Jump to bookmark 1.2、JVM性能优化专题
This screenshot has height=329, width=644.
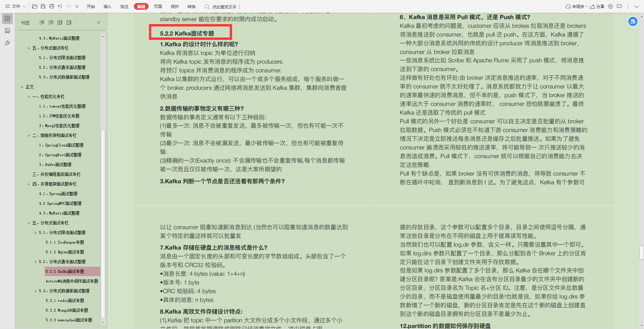click(59, 116)
